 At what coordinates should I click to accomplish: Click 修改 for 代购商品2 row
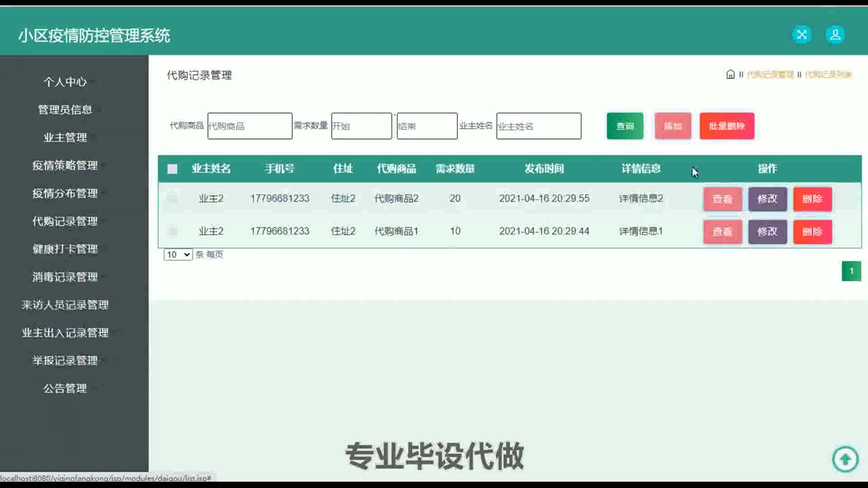tap(767, 199)
